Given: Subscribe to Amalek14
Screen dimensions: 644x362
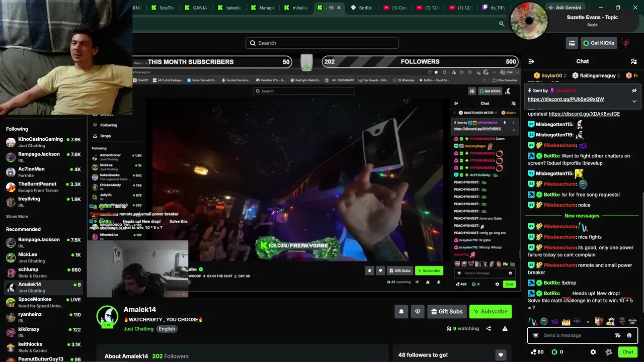Looking at the screenshot, I should tap(491, 312).
